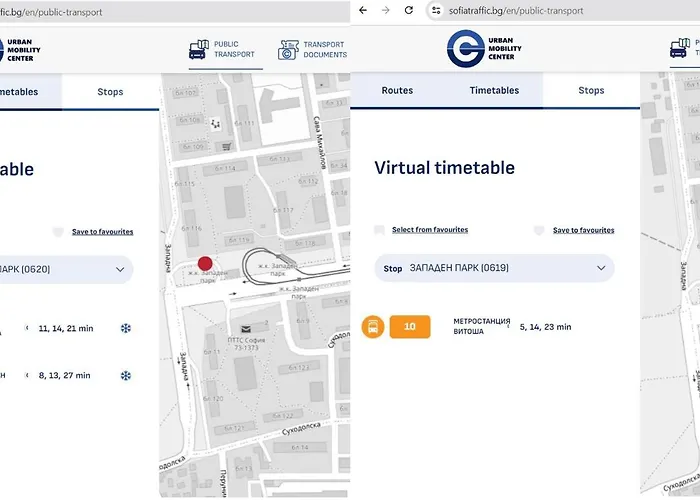Click the orange tram icon for line 10
Screen dimensions: 700x500
coord(373,326)
